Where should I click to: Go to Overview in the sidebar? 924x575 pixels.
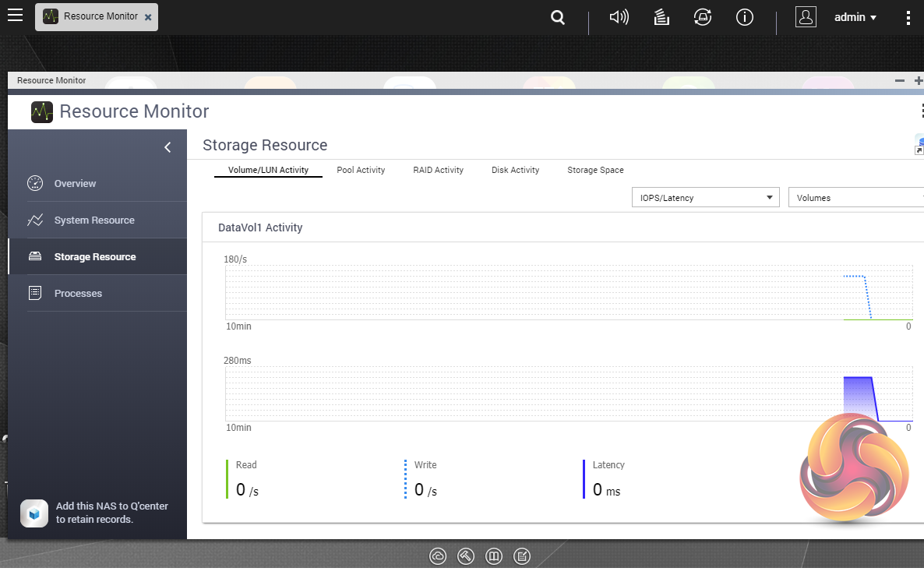(x=75, y=184)
